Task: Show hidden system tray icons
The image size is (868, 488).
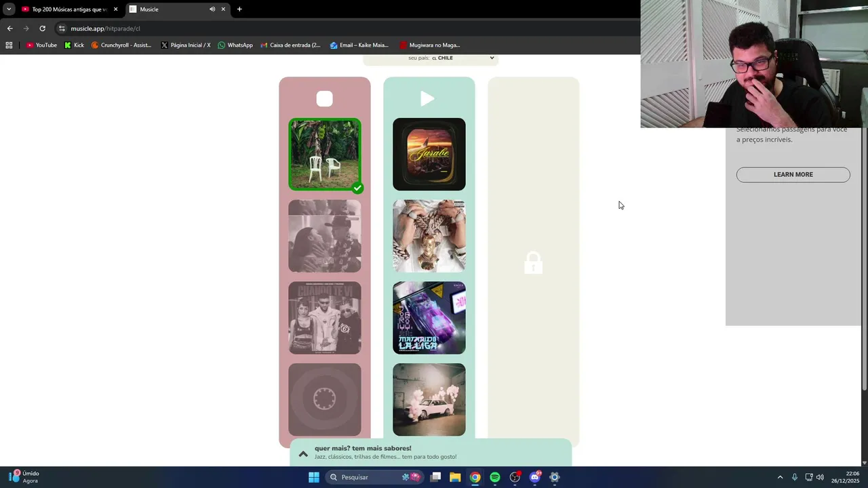Action: tap(780, 477)
